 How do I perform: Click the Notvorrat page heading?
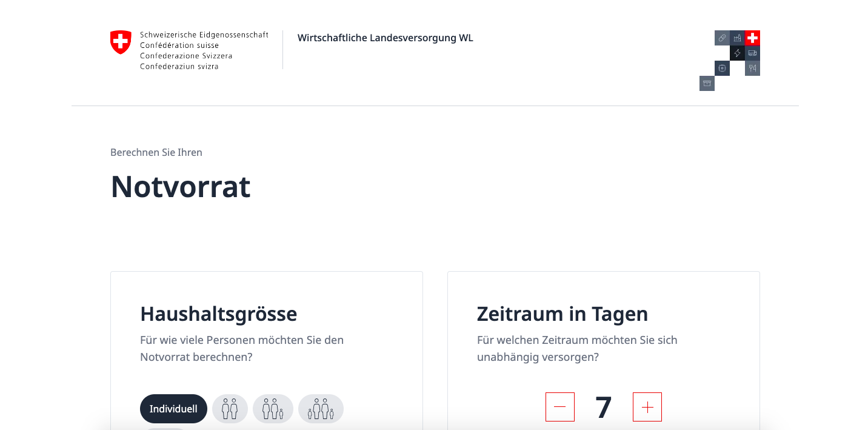tap(181, 186)
